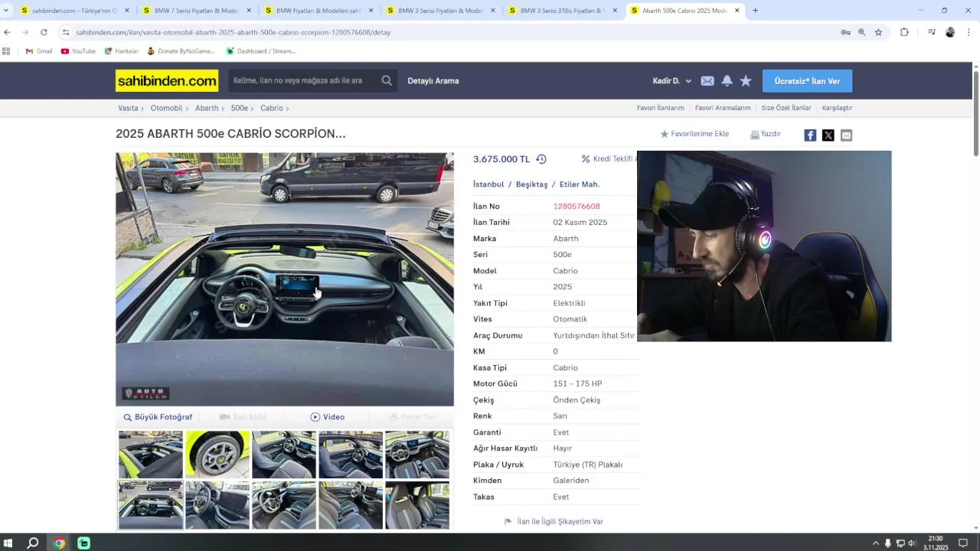Click the browser back arrow
Image resolution: width=980 pixels, height=551 pixels.
tap(7, 32)
